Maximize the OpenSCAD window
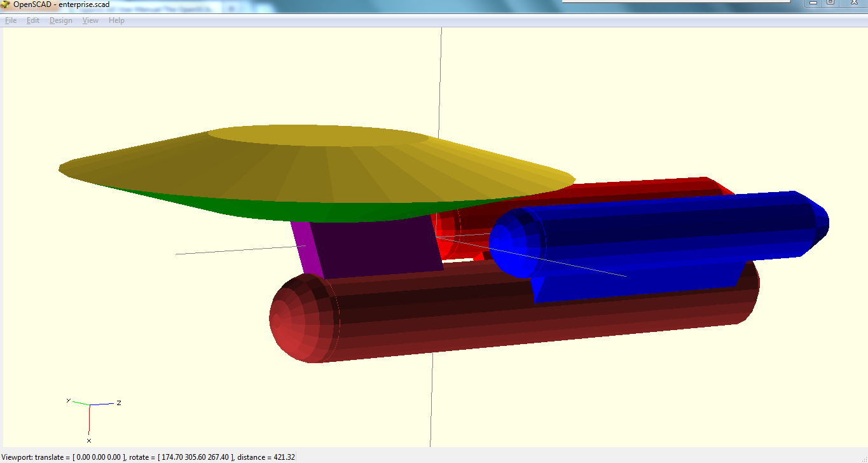The image size is (868, 463). coord(830,4)
